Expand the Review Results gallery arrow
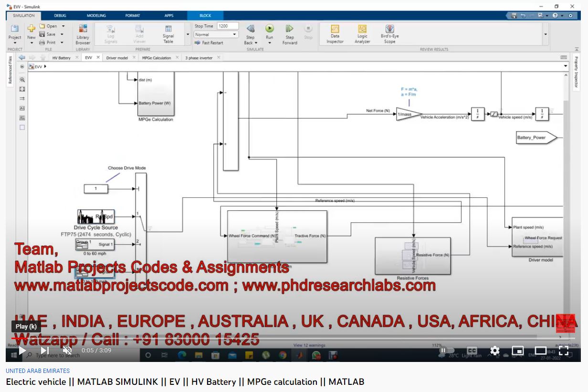 (x=546, y=34)
